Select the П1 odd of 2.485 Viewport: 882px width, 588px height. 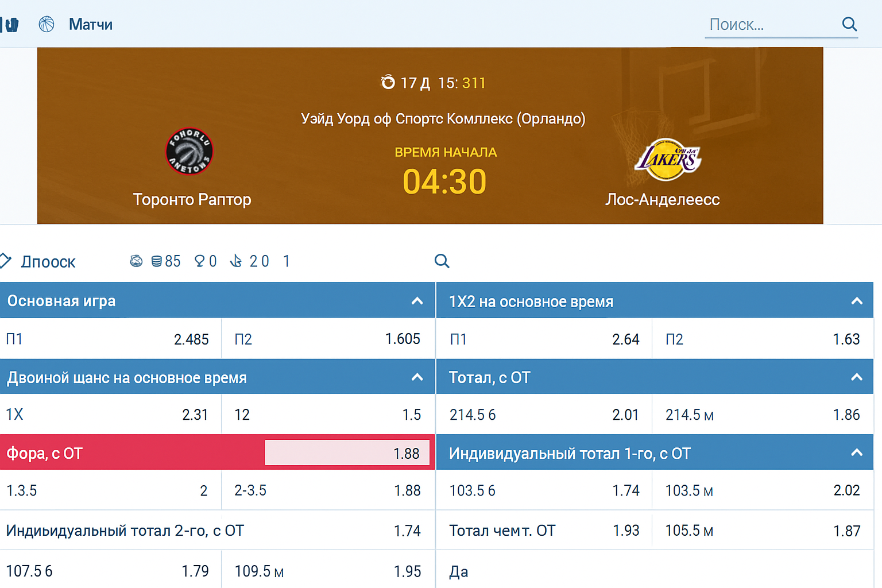pyautogui.click(x=109, y=339)
